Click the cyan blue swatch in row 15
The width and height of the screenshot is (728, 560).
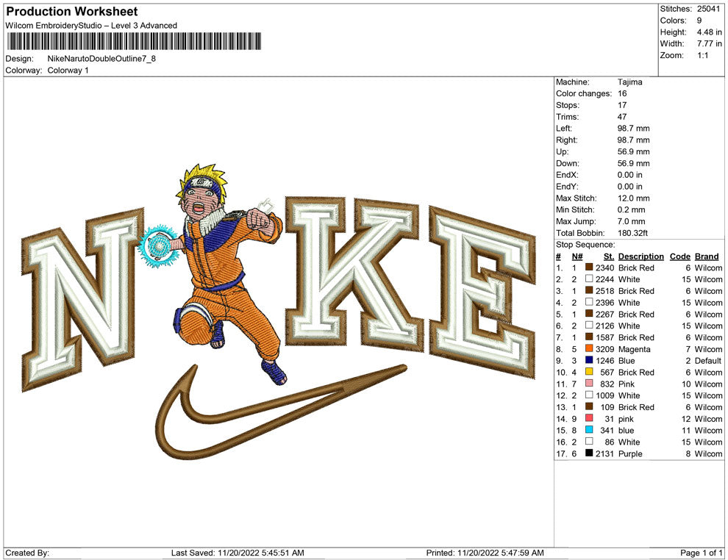point(589,431)
